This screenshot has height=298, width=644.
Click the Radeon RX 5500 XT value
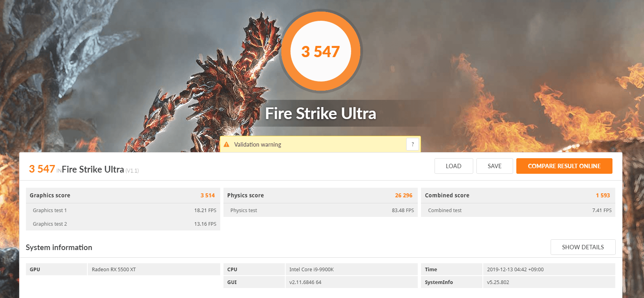(114, 270)
